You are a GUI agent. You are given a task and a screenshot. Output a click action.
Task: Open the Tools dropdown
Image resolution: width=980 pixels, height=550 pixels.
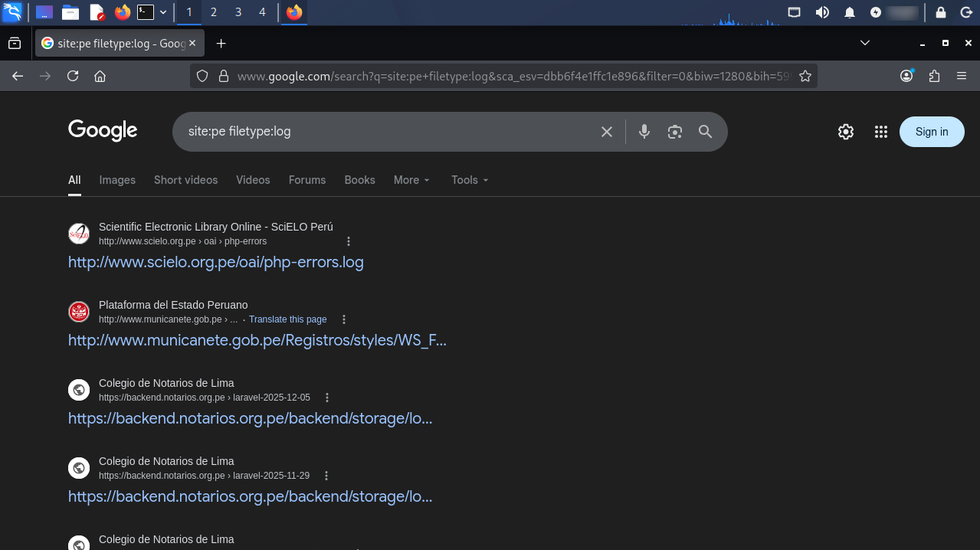point(469,180)
